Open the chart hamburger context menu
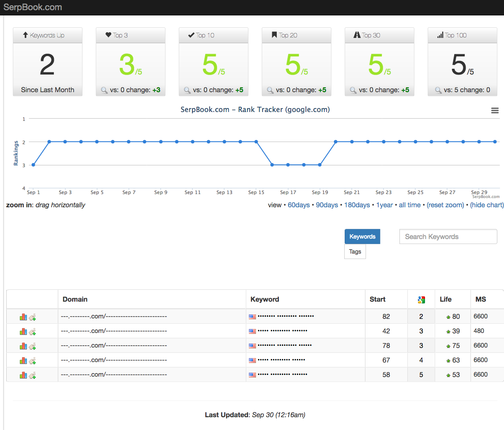The height and width of the screenshot is (430, 504). (x=495, y=110)
